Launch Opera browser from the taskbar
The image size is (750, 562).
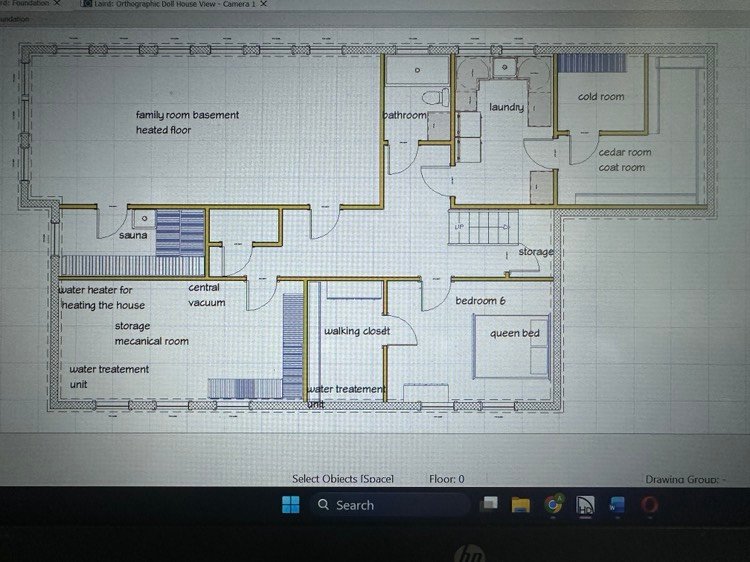pos(649,505)
